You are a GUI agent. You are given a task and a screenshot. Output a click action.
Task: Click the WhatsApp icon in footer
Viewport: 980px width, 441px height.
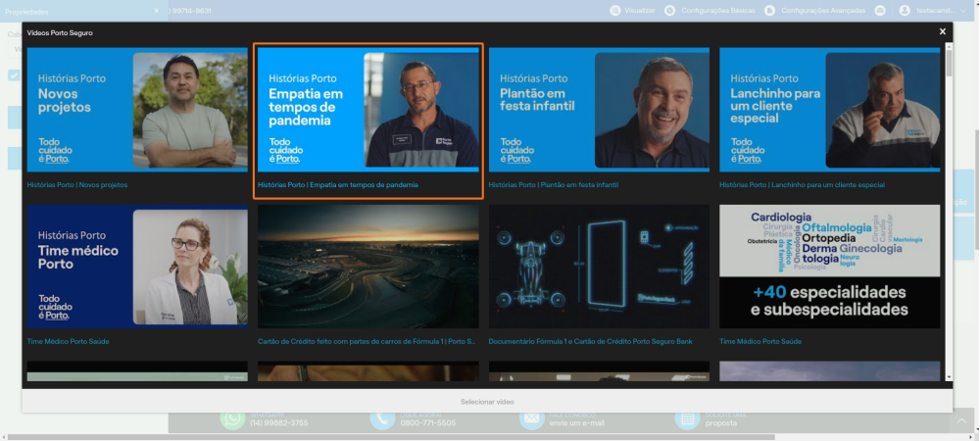232,418
